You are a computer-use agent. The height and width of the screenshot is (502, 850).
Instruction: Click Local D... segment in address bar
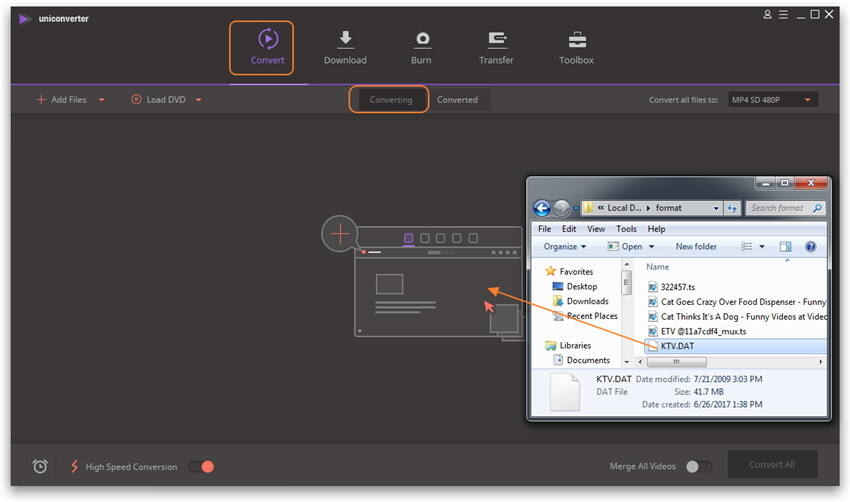point(623,208)
